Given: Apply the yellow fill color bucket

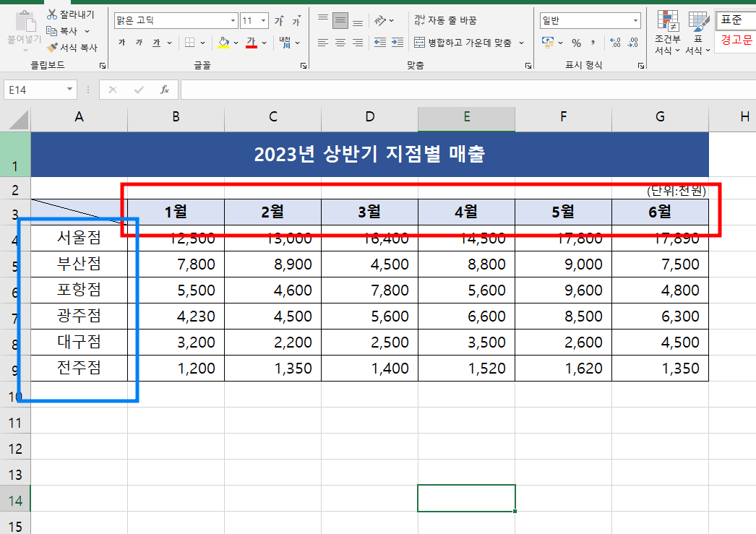Looking at the screenshot, I should (x=223, y=43).
